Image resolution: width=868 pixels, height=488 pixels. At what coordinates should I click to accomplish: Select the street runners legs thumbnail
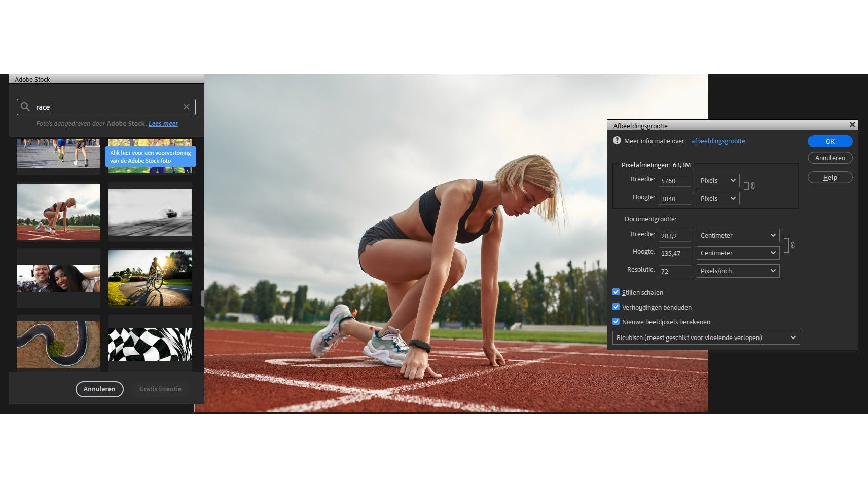coord(58,154)
